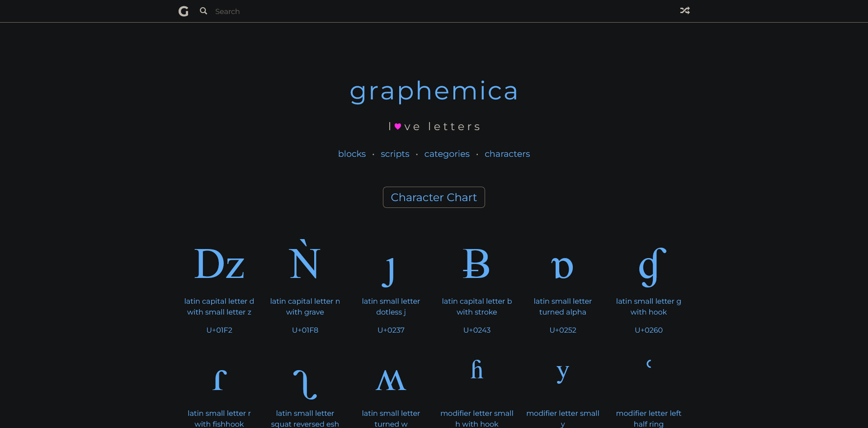Click "latin small letter r with fishhook" link

click(219, 419)
